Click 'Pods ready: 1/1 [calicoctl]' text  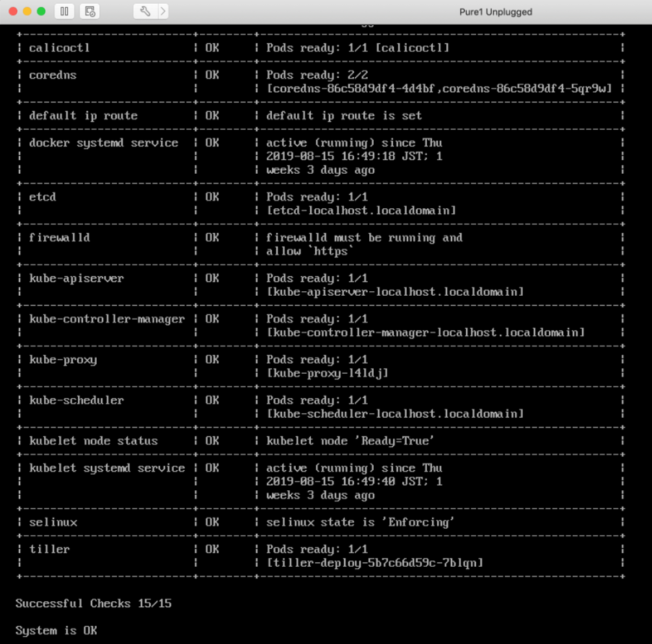358,48
